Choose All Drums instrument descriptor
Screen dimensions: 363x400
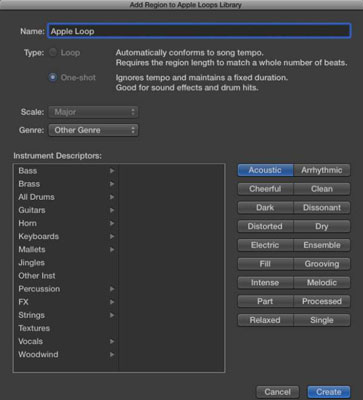pos(66,197)
